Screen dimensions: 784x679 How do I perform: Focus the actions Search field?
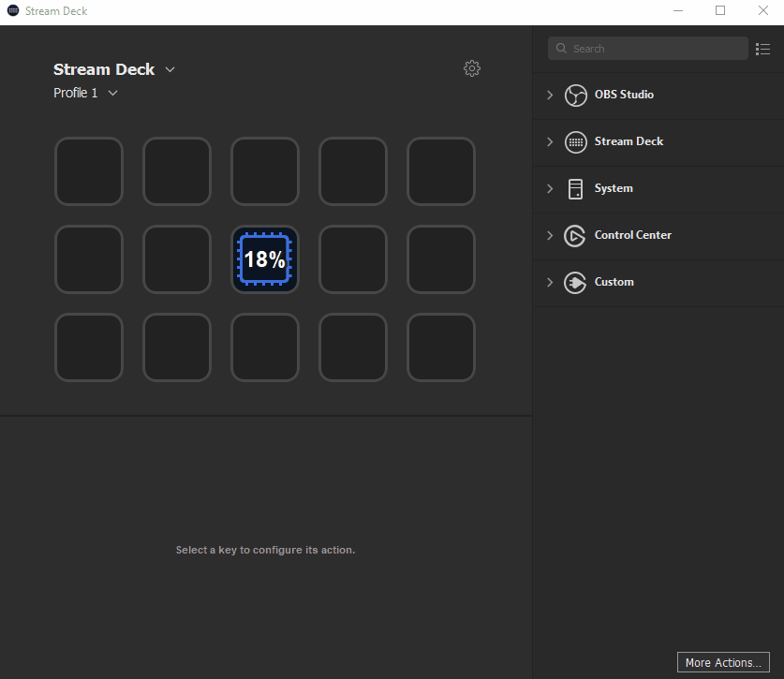(x=648, y=48)
